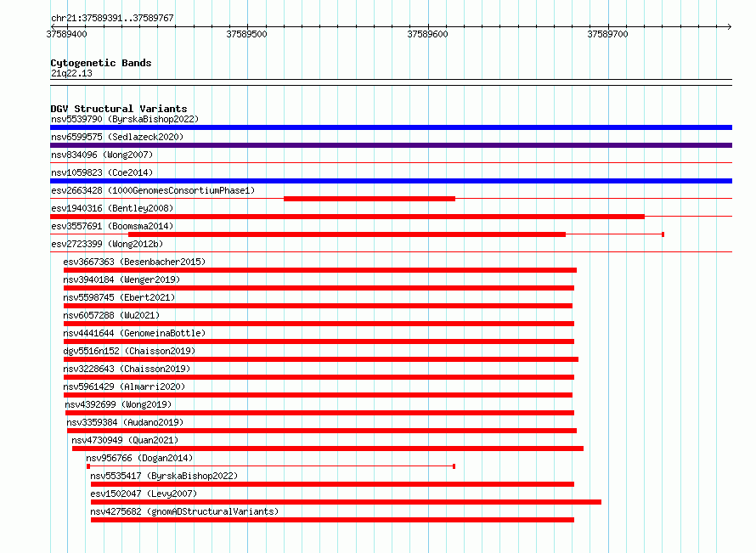
Task: Open esv2663428 (1000GenomesConsortiumPhase1) label
Action: coord(153,190)
